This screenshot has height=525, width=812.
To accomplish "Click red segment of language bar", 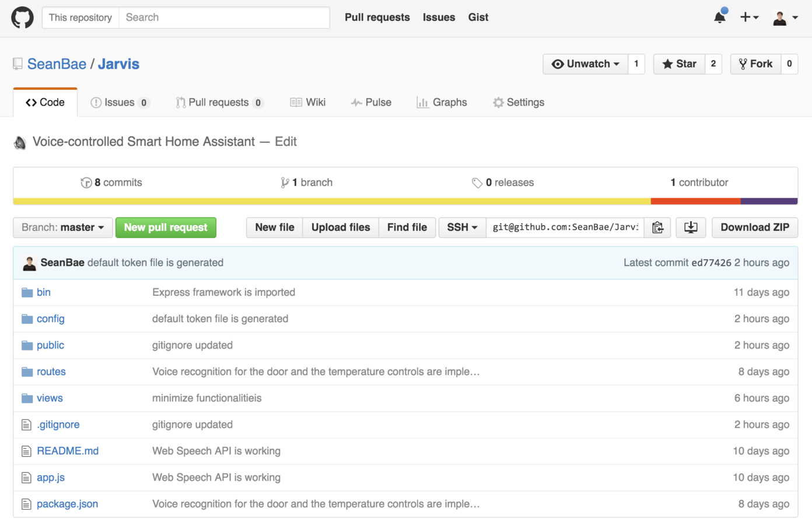I will pyautogui.click(x=696, y=201).
